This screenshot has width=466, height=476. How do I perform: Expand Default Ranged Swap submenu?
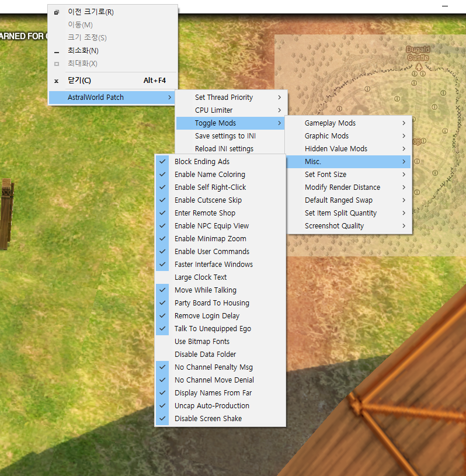coord(349,200)
